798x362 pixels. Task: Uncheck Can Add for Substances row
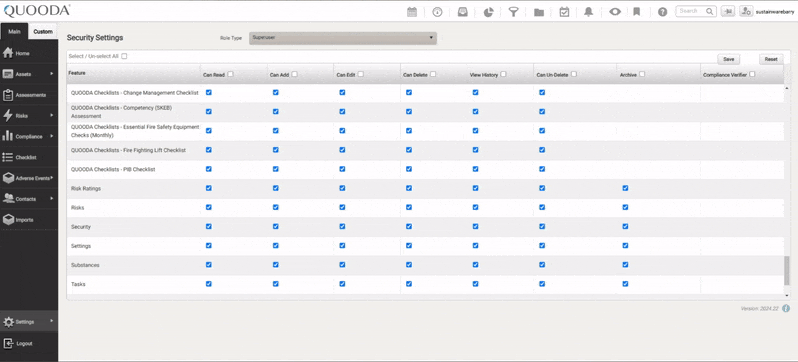[x=275, y=264]
